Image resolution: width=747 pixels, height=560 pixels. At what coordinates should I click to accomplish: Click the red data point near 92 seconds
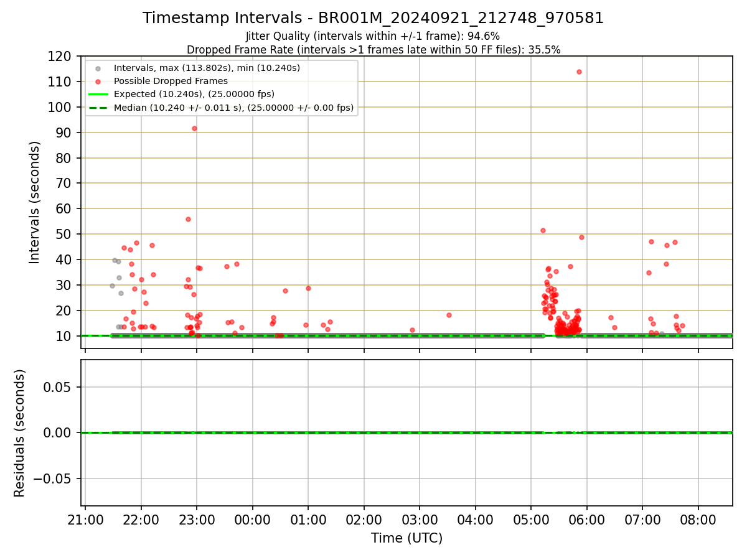[194, 128]
